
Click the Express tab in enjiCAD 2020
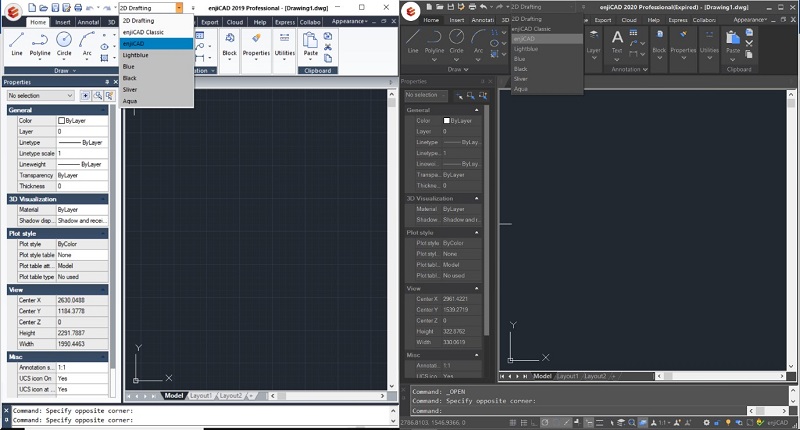678,20
